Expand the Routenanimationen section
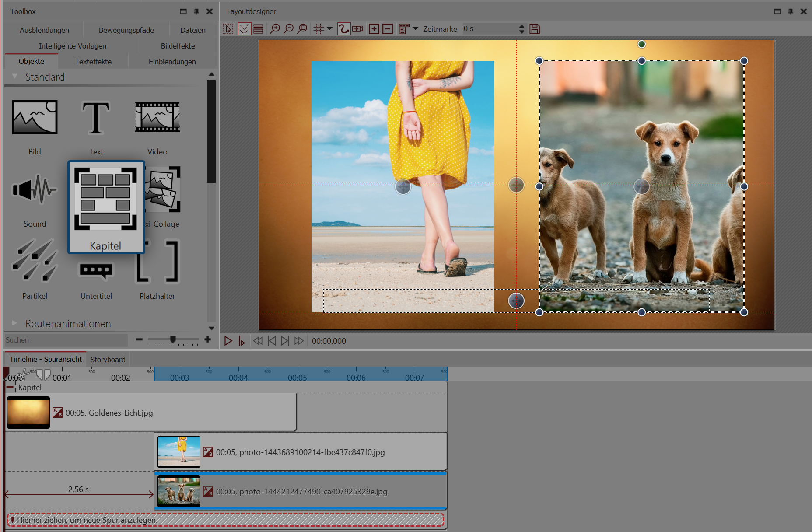Screen dimensions: 812x532 [15, 323]
